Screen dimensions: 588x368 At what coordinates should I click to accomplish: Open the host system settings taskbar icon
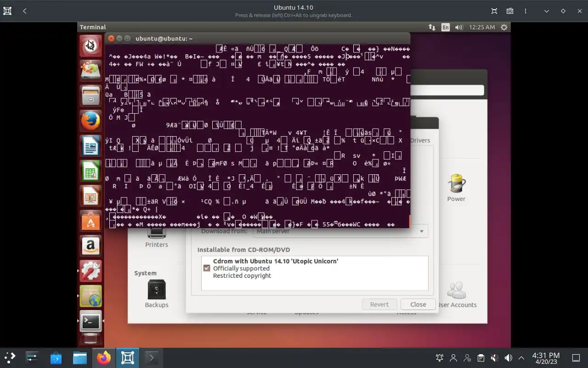[x=32, y=357]
